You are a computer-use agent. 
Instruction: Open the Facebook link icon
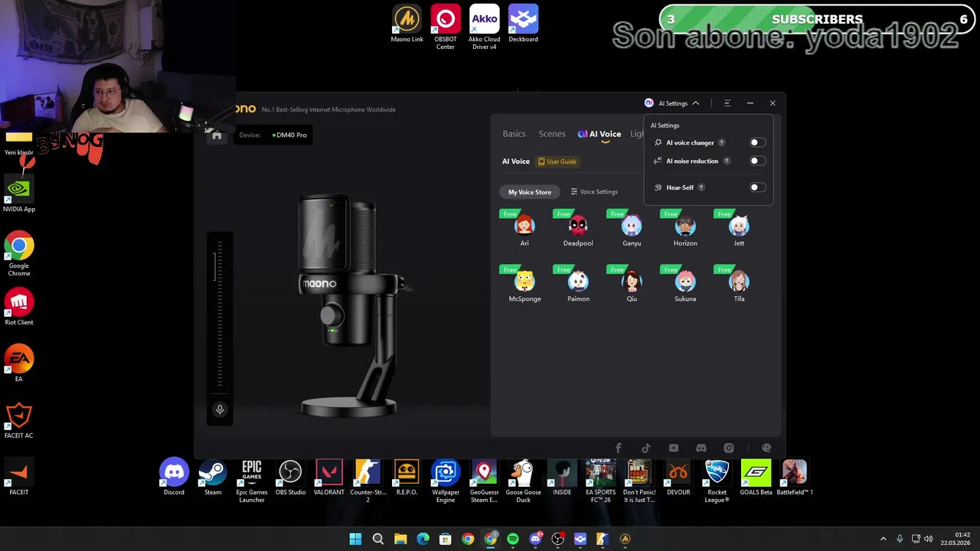619,448
